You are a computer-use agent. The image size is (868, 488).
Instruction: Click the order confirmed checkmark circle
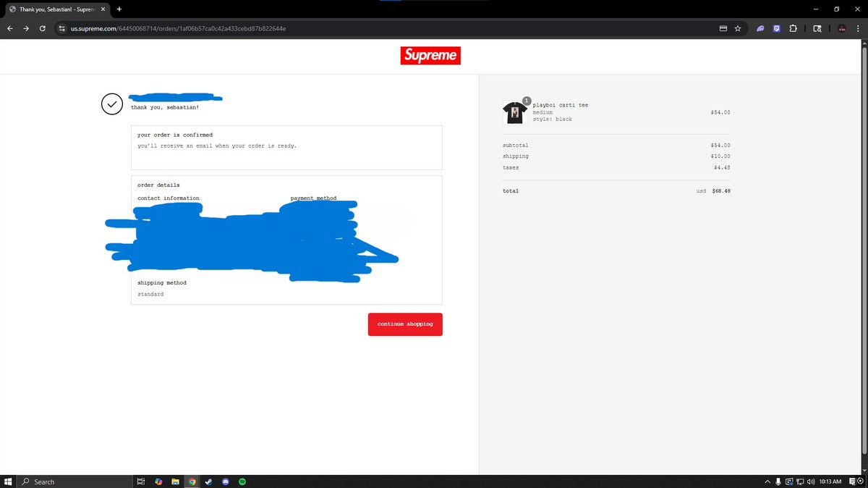(112, 104)
